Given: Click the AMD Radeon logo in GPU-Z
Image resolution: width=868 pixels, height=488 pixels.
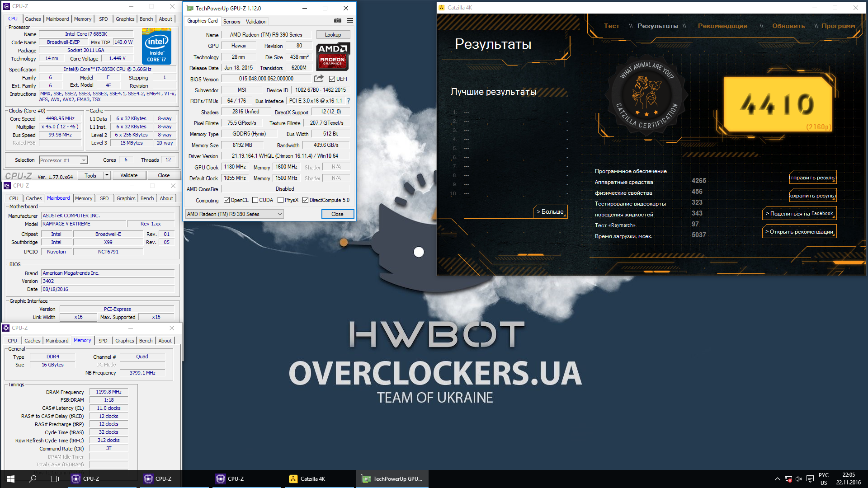Looking at the screenshot, I should (x=333, y=56).
